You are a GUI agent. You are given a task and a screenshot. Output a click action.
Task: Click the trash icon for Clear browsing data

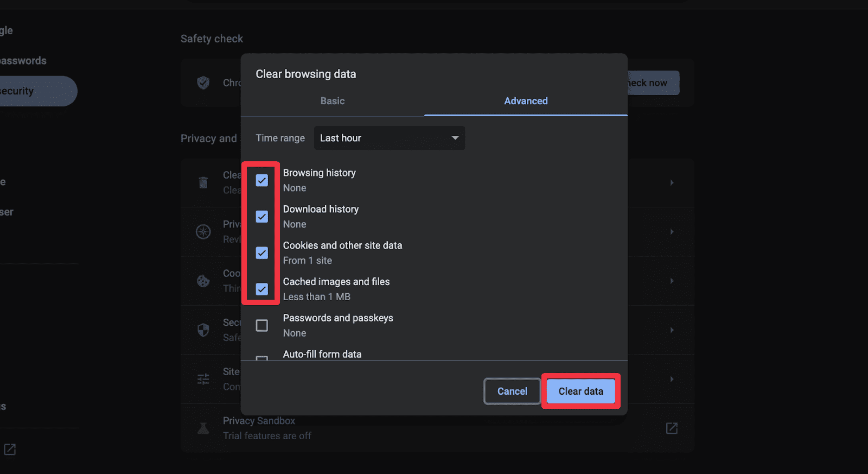point(203,182)
